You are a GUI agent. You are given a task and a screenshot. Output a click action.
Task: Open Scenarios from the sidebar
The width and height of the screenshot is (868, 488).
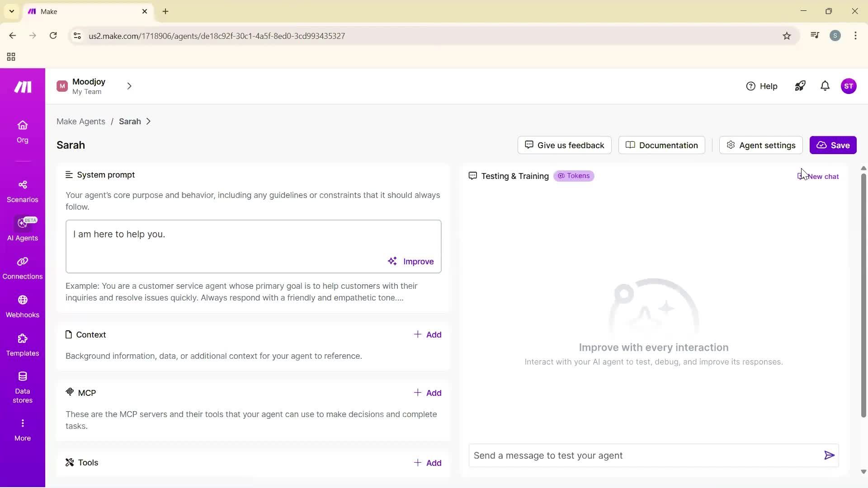pyautogui.click(x=22, y=191)
